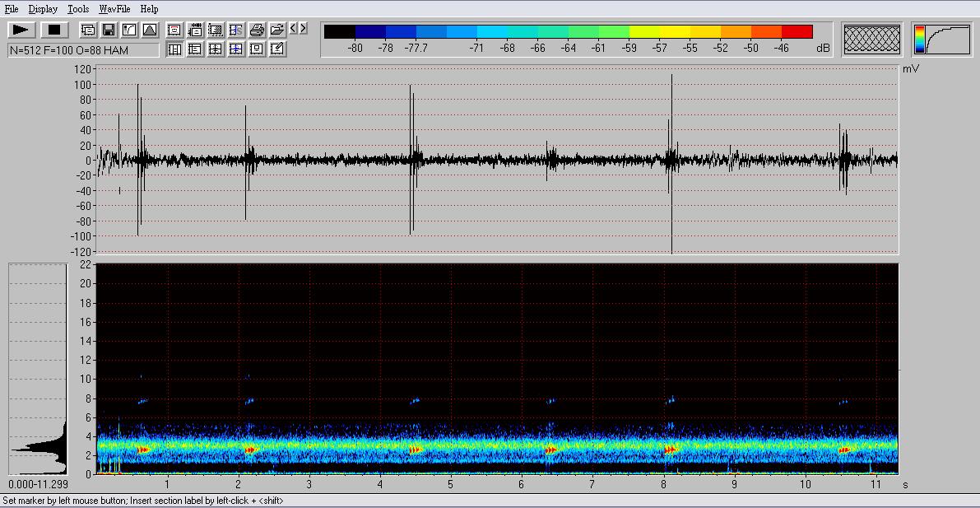Viewport: 980px width, 508px height.
Task: Click the floppy disk save icon
Action: tap(109, 30)
